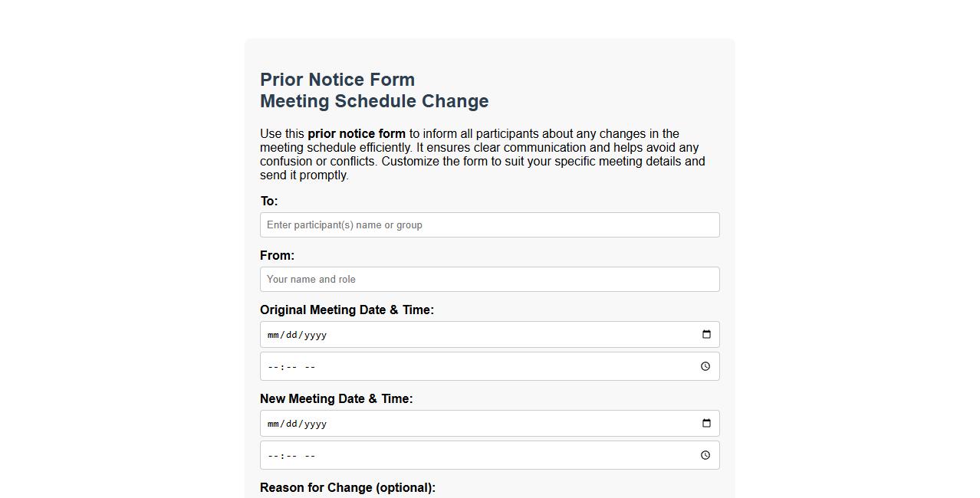Click the Prior Notice Form heading

[x=337, y=79]
